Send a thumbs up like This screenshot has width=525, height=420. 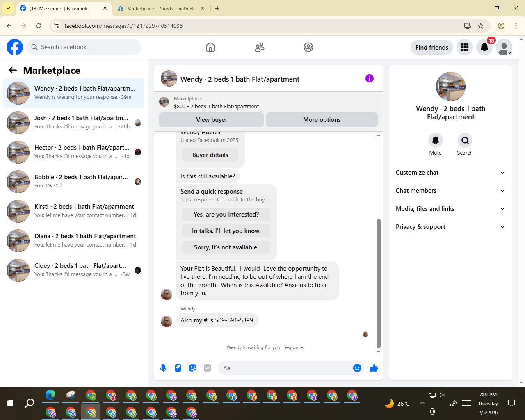click(x=374, y=368)
